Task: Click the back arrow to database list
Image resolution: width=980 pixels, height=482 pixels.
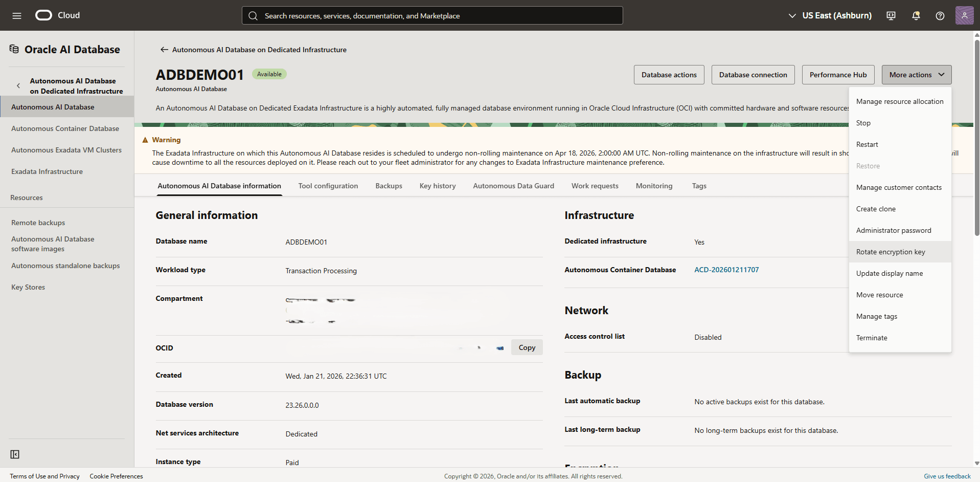Action: pos(164,49)
